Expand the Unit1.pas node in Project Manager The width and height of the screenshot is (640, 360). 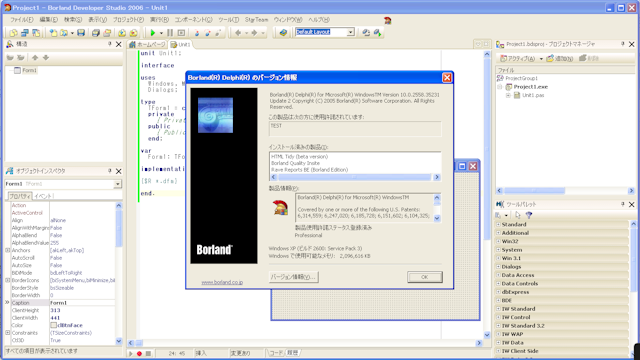[508, 95]
